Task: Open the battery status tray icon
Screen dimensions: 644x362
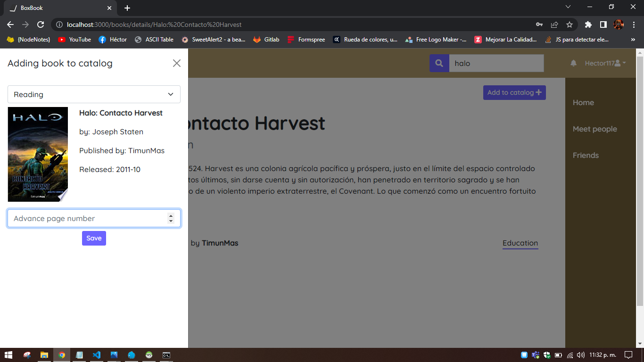Action: tap(558, 355)
